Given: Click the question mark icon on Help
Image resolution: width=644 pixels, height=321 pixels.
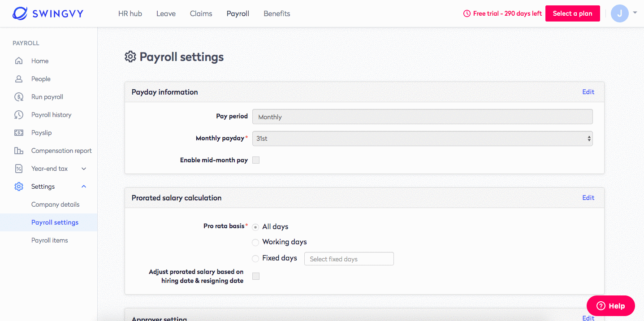Looking at the screenshot, I should pos(601,306).
